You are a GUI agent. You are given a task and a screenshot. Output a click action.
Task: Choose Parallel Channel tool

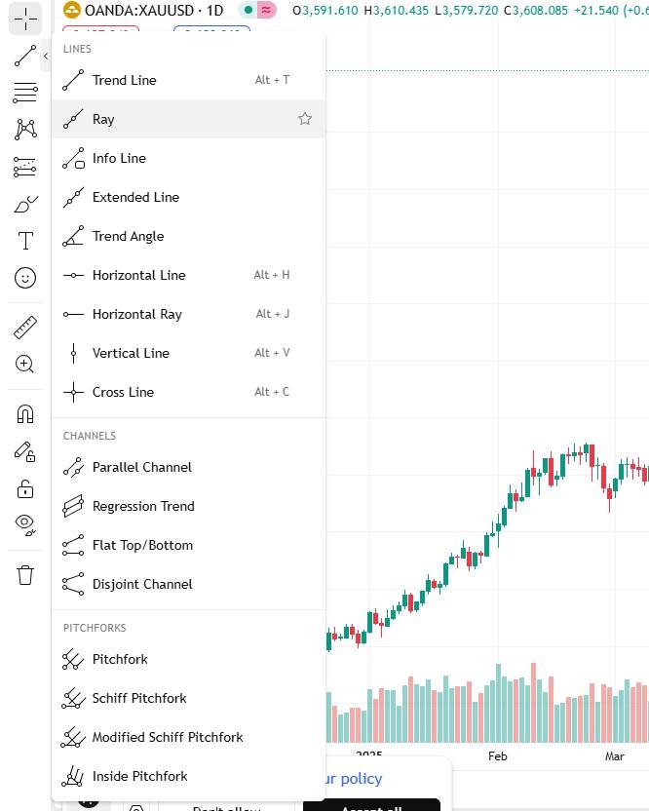(188, 467)
